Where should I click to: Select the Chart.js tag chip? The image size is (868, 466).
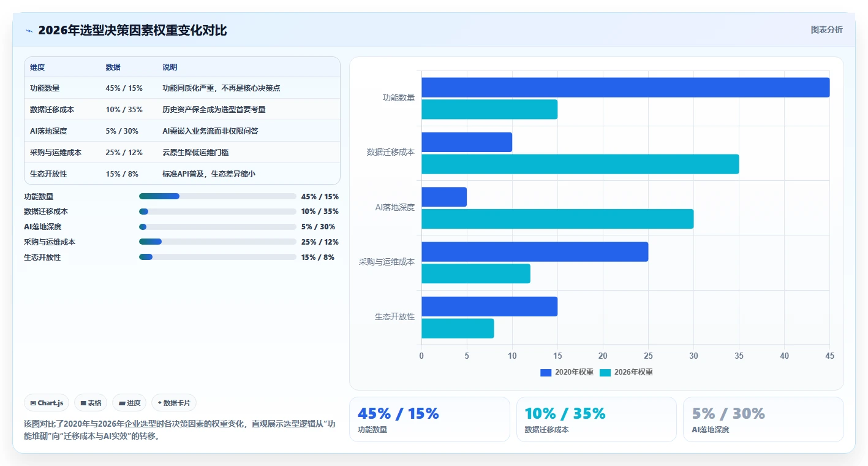[47, 403]
